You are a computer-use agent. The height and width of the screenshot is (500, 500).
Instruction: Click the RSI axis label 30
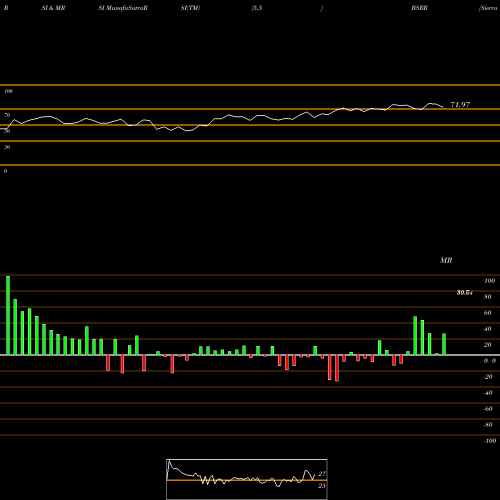(x=7, y=147)
